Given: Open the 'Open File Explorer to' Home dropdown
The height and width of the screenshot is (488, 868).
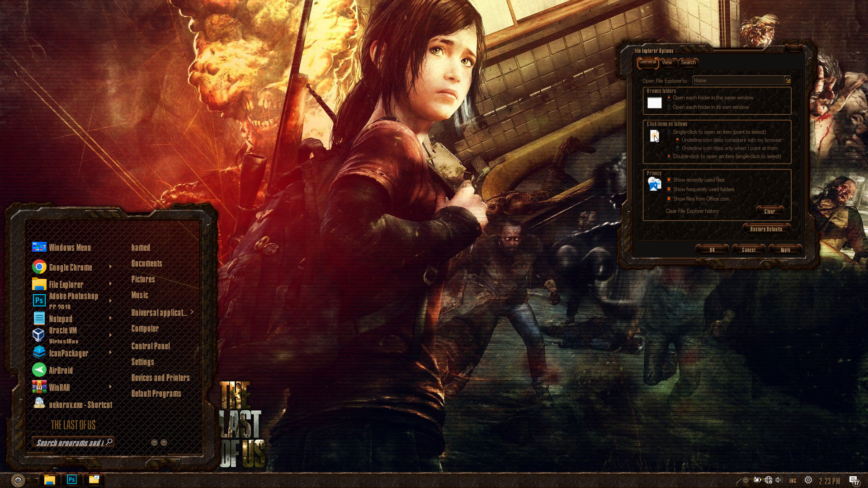Looking at the screenshot, I should (788, 81).
